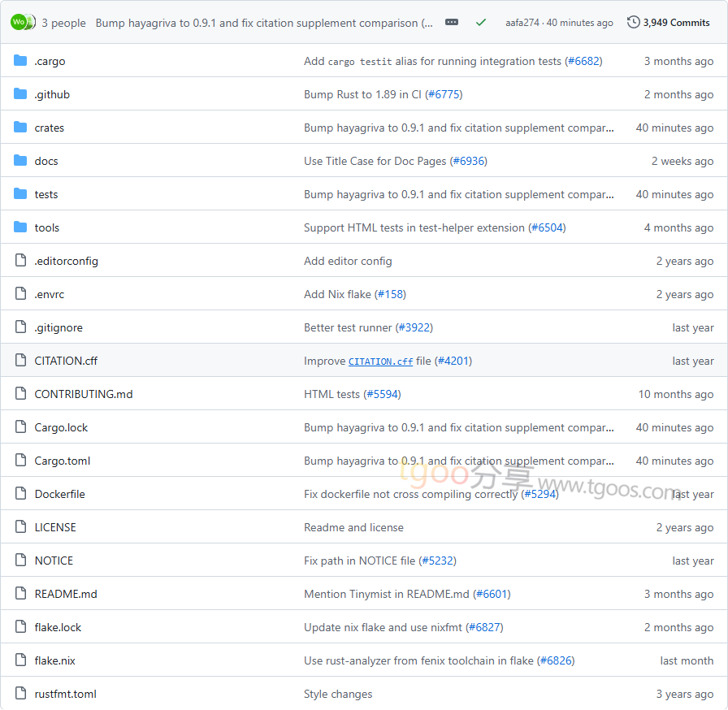Click the CITATION.cff code link in commit message
The image size is (728, 710).
(380, 361)
